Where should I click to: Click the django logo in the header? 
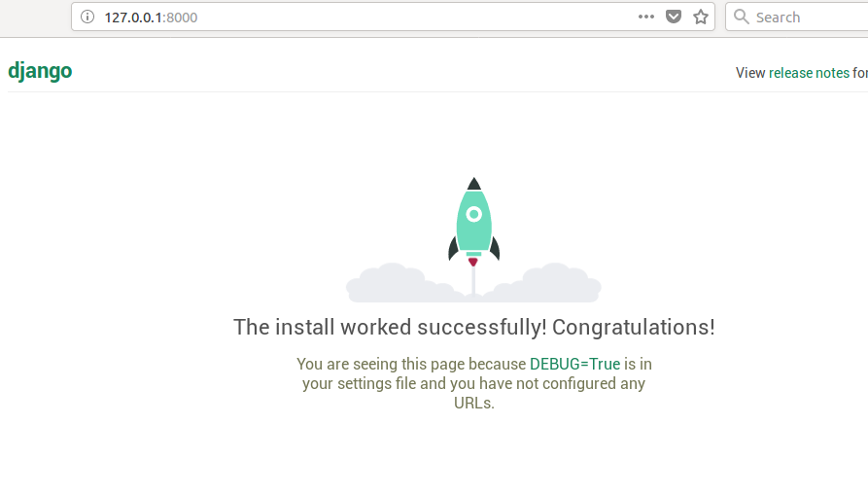(x=40, y=71)
